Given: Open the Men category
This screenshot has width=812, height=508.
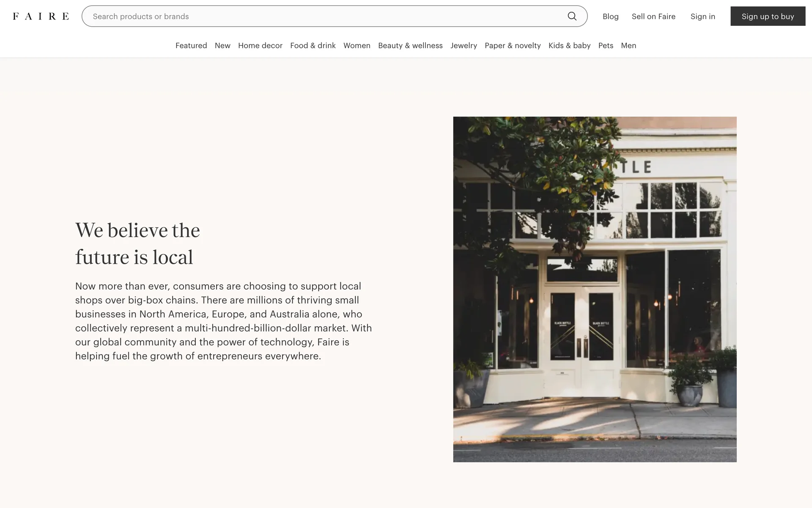Looking at the screenshot, I should pos(628,45).
